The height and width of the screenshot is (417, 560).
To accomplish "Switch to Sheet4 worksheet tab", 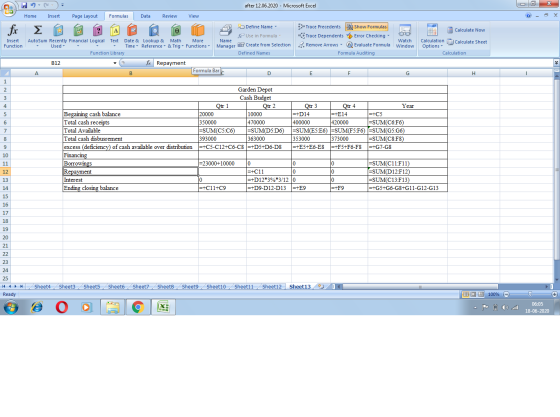I will tap(42, 287).
